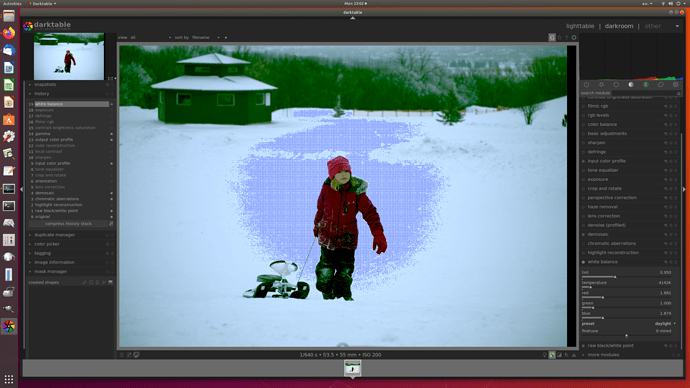Show correction modules group icon
The height and width of the screenshot is (388, 690).
pos(661,84)
